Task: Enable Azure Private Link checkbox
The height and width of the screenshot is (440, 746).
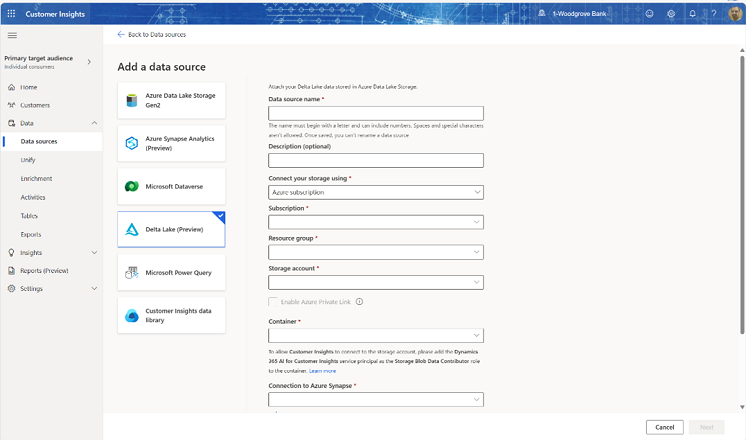Action: pyautogui.click(x=274, y=301)
